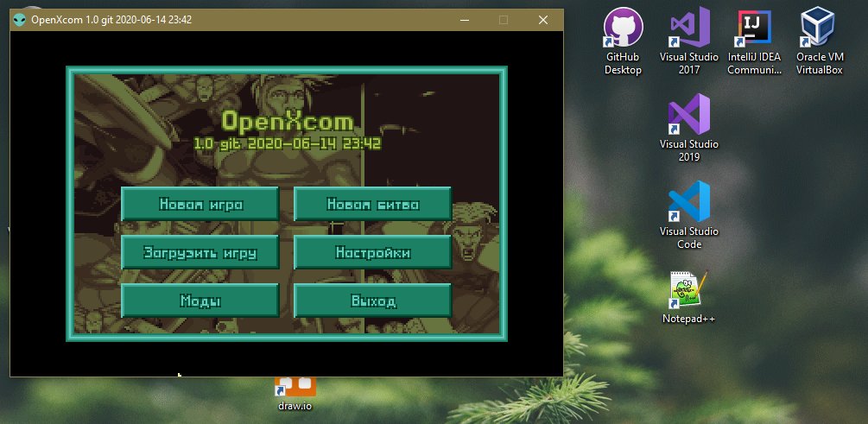Minimize the OpenXcom window

coord(463,20)
